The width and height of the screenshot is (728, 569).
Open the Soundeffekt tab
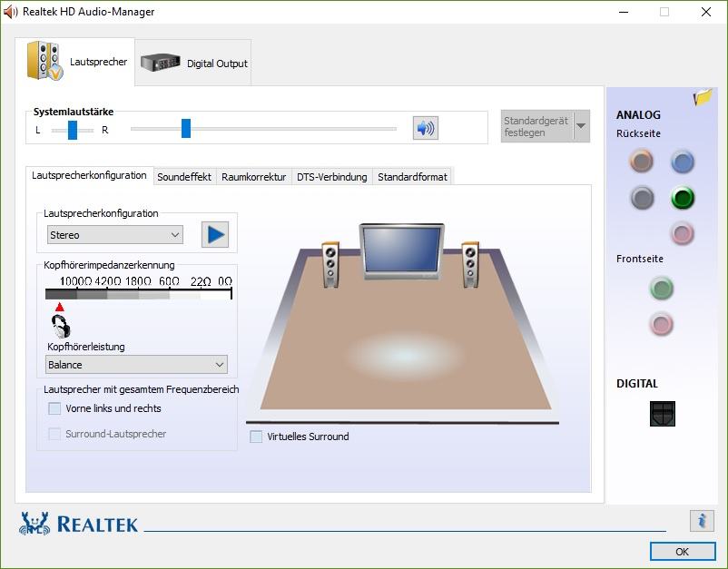coord(184,177)
